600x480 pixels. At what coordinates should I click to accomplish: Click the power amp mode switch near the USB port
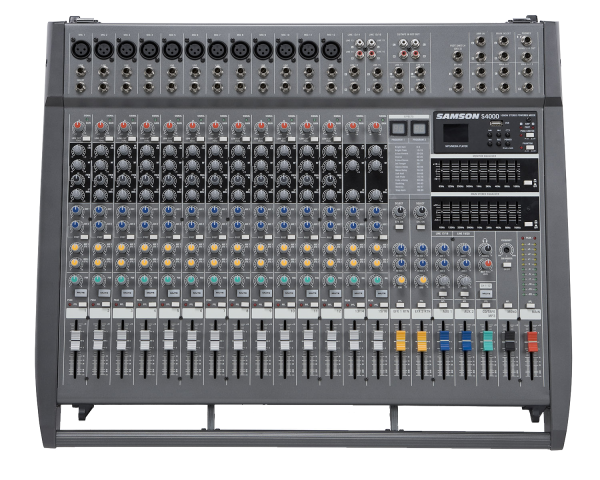[529, 135]
